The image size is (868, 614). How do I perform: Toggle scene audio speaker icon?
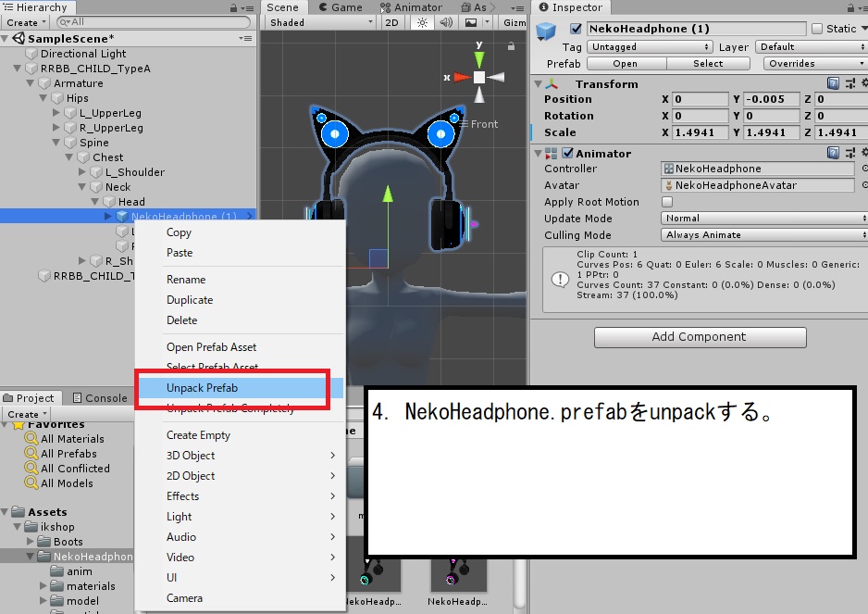446,23
